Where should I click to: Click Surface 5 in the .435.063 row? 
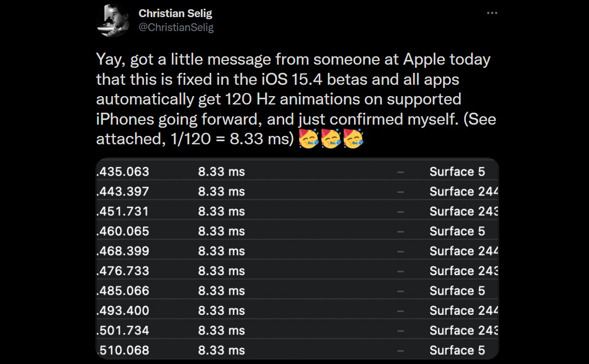point(457,172)
